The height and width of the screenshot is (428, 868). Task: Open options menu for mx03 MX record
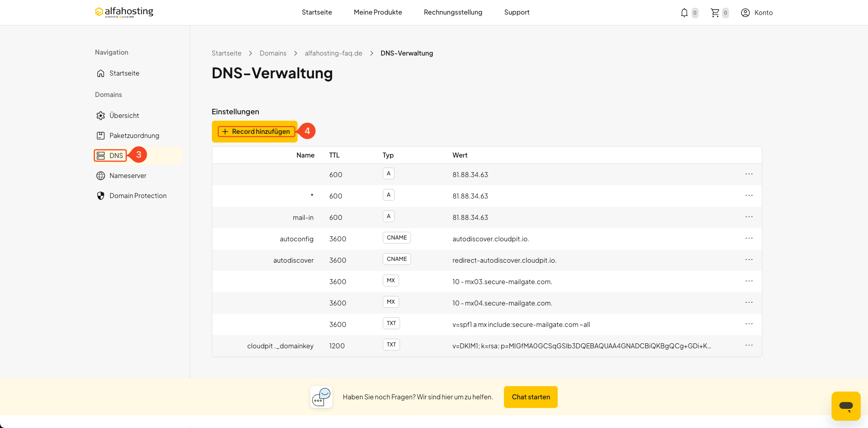click(749, 281)
